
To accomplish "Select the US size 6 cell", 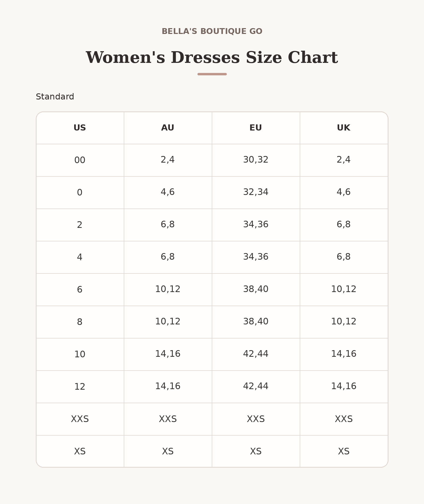I will click(80, 290).
